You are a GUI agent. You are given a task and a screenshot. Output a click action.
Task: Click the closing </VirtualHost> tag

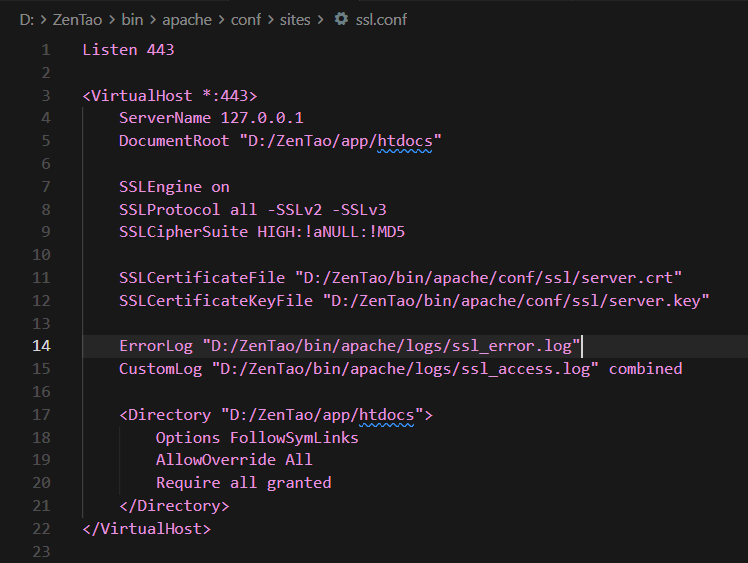click(147, 528)
